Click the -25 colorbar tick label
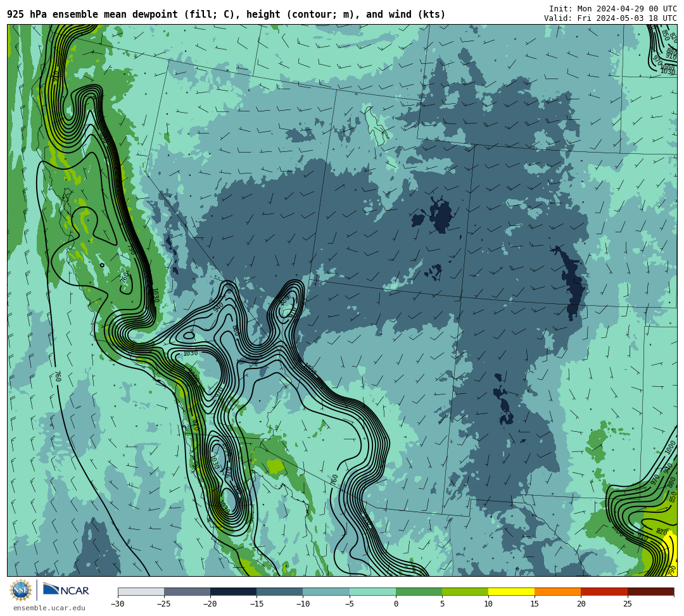 coord(164,604)
